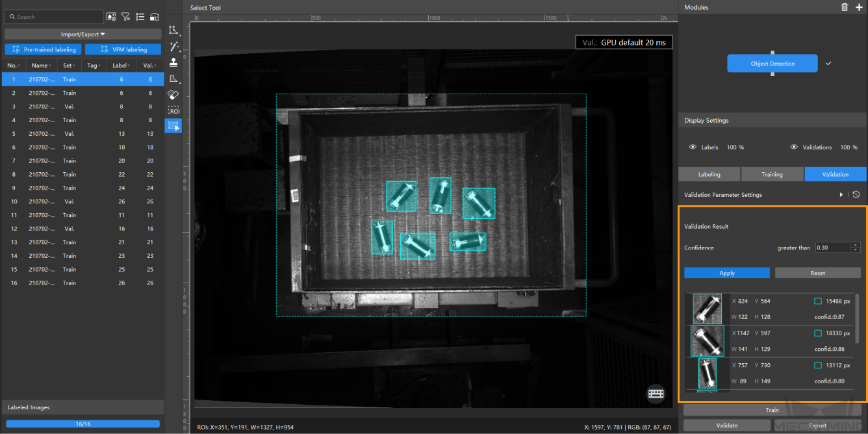Open image preview settings icon beside search
Screen dimensions: 868x434
[x=111, y=17]
